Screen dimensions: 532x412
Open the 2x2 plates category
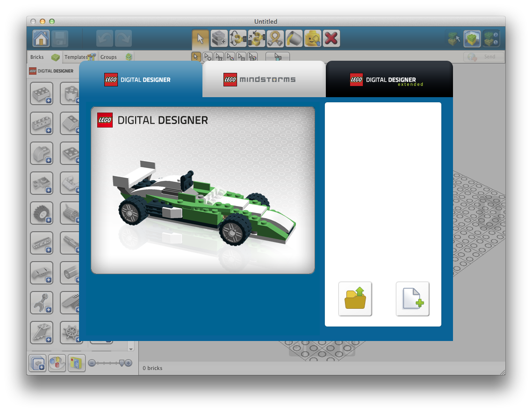pyautogui.click(x=70, y=153)
